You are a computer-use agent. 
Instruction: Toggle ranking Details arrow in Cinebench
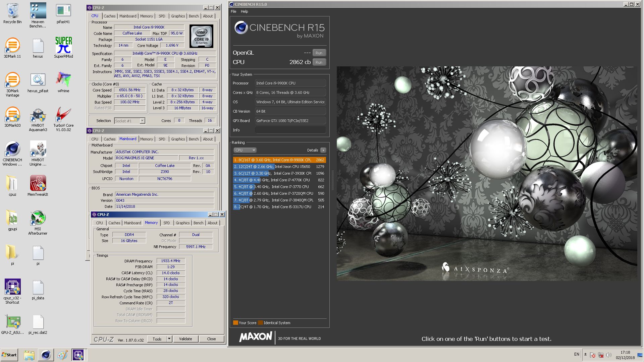click(323, 150)
